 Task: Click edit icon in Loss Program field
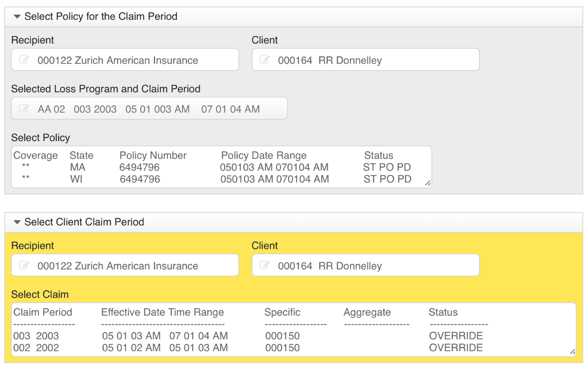coord(24,109)
